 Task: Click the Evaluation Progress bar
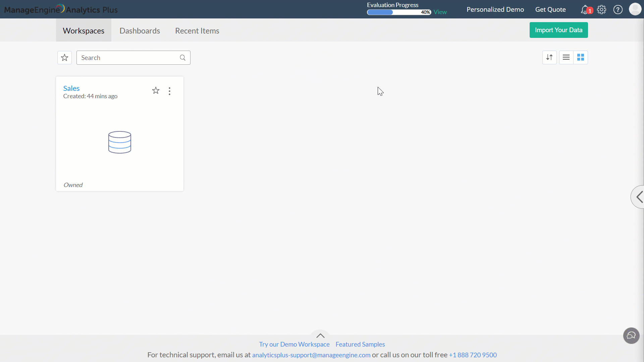click(398, 12)
